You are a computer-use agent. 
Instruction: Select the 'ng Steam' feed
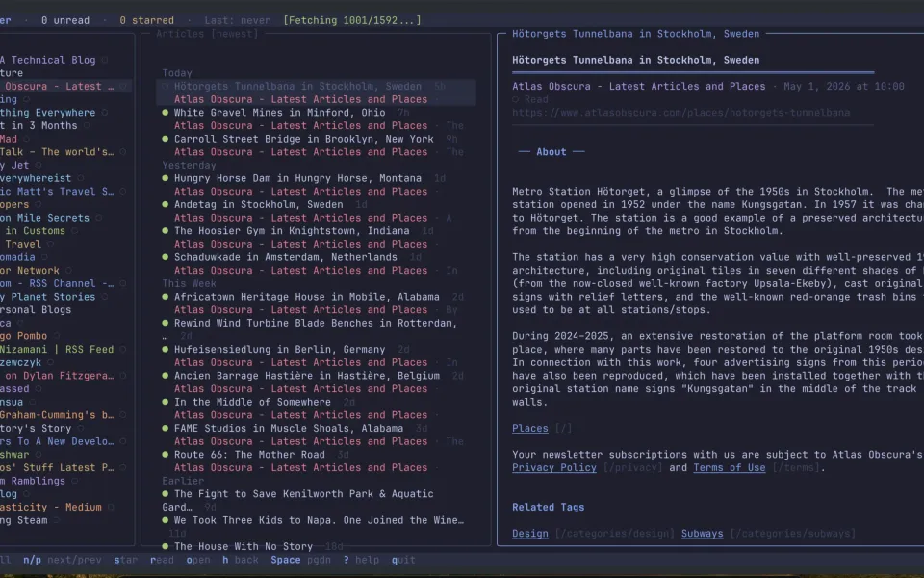(x=23, y=520)
